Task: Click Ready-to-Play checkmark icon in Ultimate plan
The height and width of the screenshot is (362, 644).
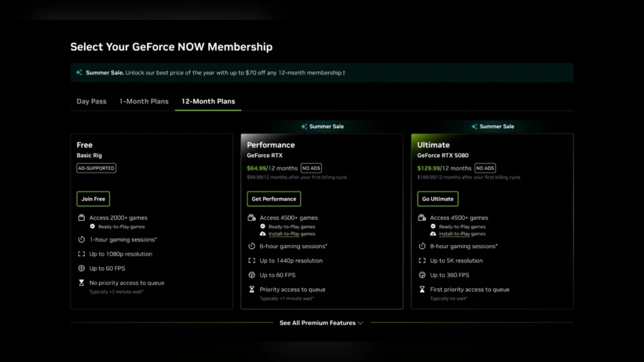Action: click(433, 226)
